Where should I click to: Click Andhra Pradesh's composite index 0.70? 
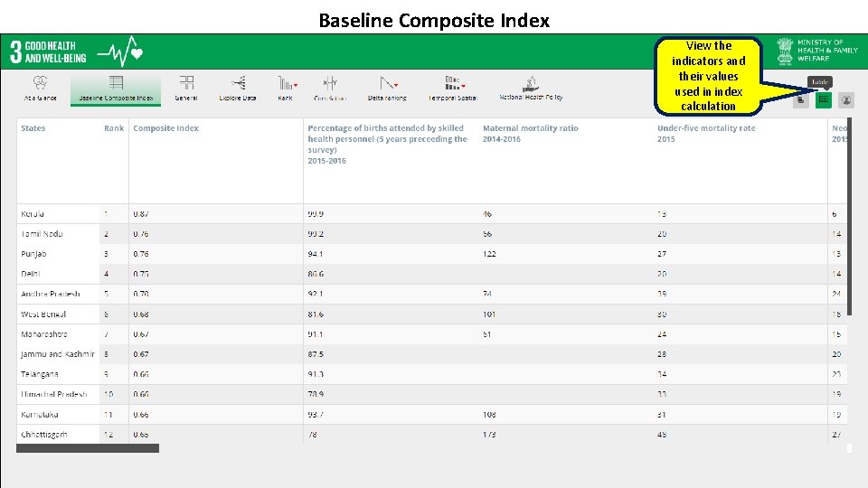tap(141, 294)
